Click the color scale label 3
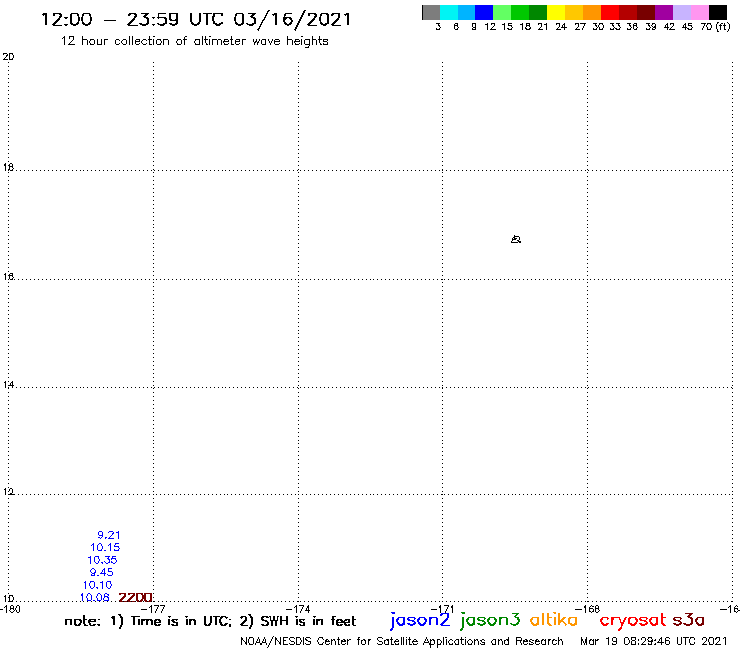Screen dimensions: 740x650 [x=438, y=26]
